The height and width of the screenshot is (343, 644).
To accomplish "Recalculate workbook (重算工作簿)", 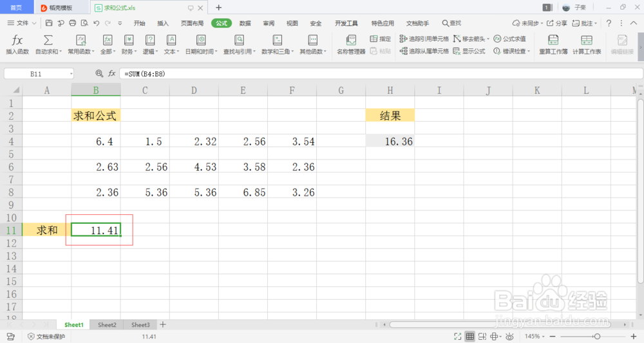I will (x=553, y=44).
